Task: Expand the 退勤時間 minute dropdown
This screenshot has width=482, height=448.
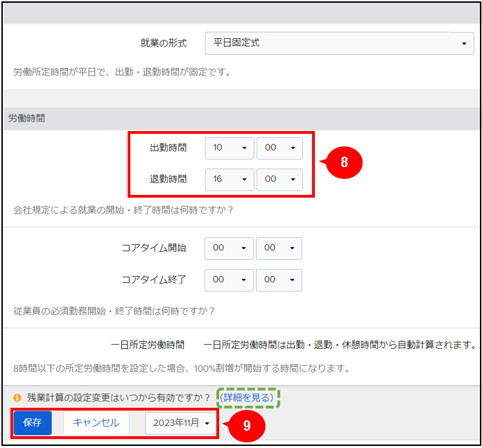Action: point(279,179)
